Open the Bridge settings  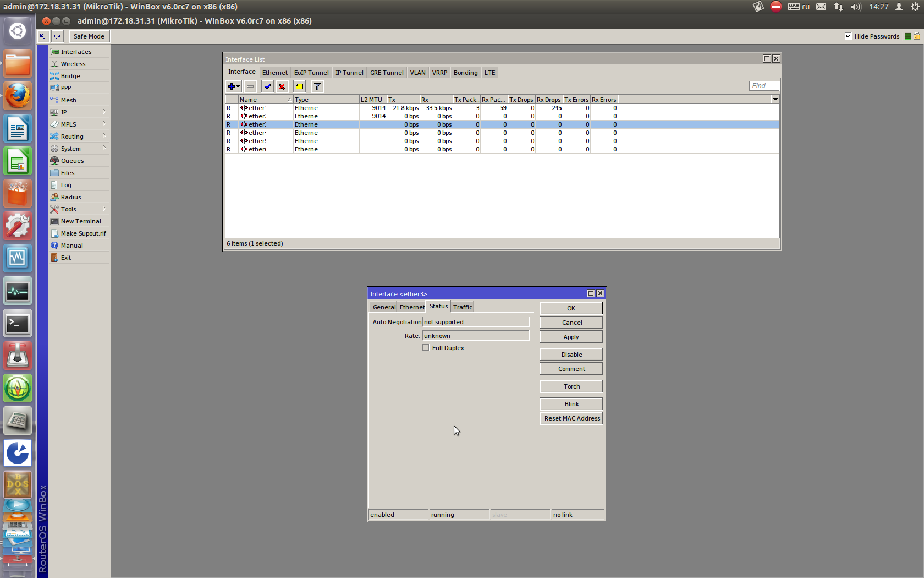point(69,75)
